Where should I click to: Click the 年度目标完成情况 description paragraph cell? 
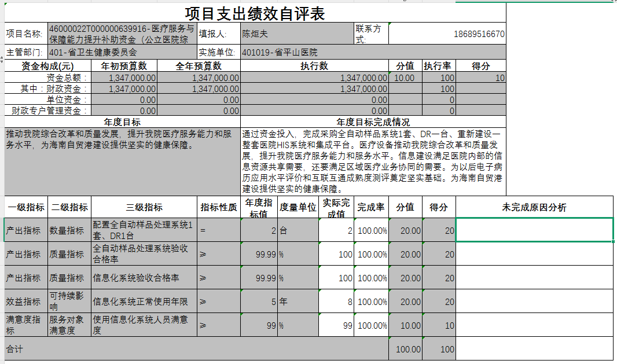(373, 161)
